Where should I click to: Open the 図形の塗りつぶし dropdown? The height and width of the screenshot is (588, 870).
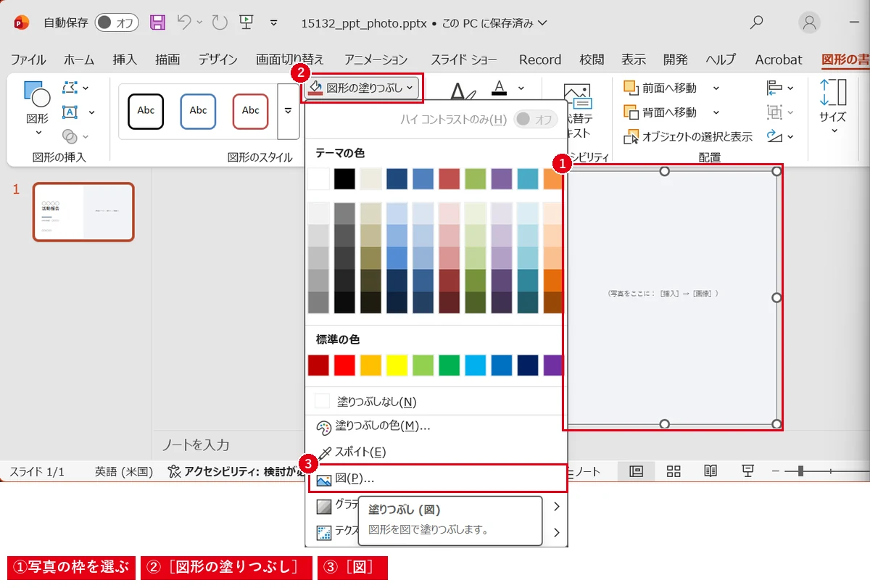[362, 88]
